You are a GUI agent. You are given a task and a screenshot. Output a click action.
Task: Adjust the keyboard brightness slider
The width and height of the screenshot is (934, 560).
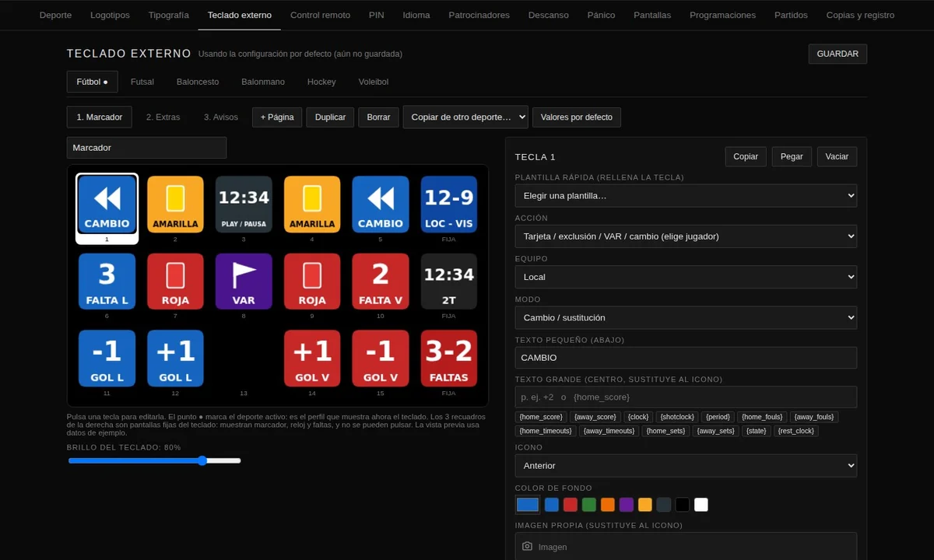154,460
